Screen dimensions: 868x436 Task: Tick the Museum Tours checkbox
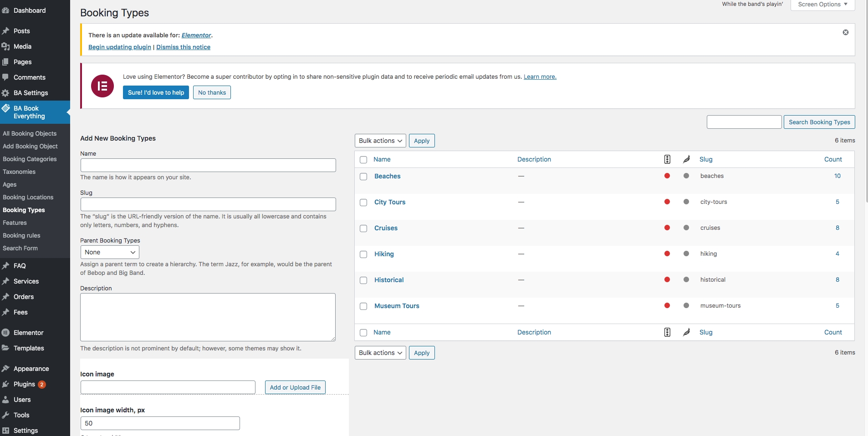click(x=363, y=306)
